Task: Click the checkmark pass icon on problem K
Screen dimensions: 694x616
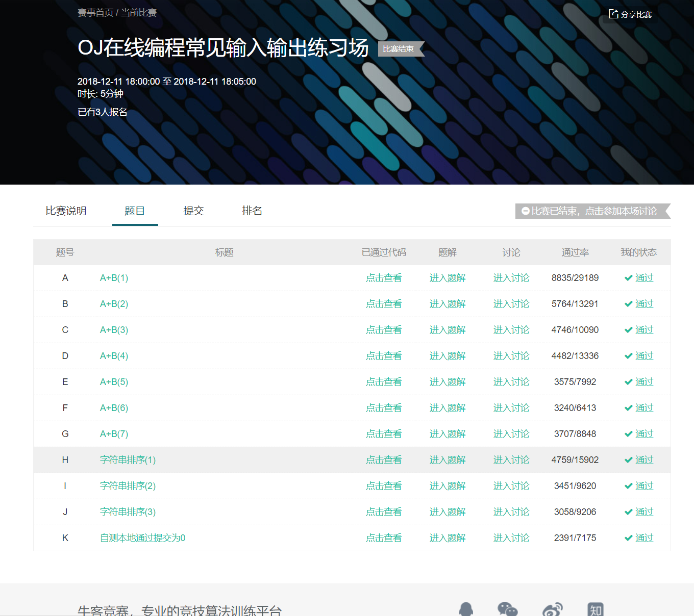Action: point(628,537)
